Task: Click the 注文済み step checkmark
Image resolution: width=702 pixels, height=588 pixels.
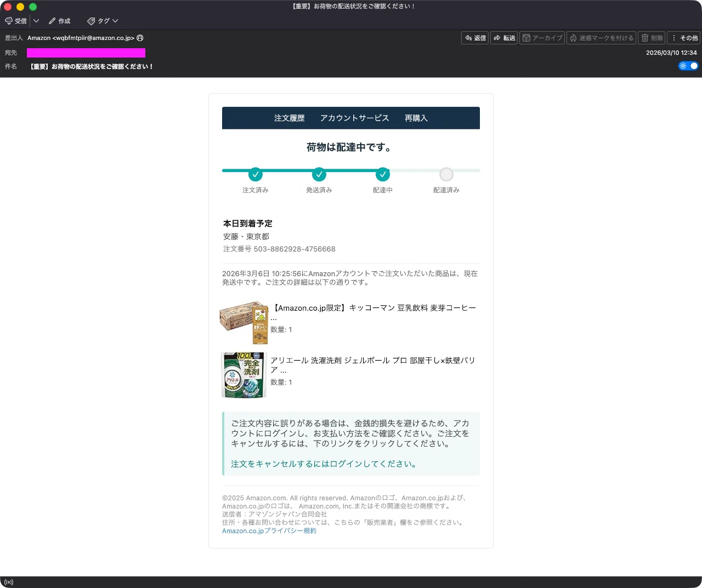Action: [x=256, y=174]
